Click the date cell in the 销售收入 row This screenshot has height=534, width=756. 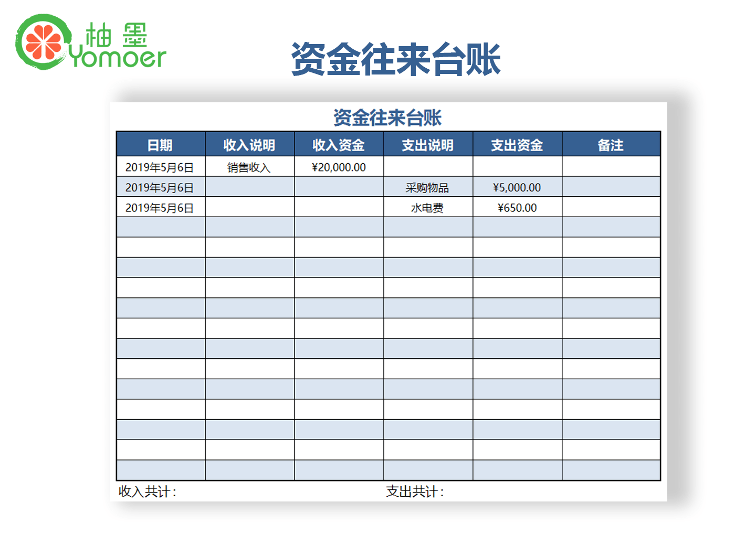point(161,167)
